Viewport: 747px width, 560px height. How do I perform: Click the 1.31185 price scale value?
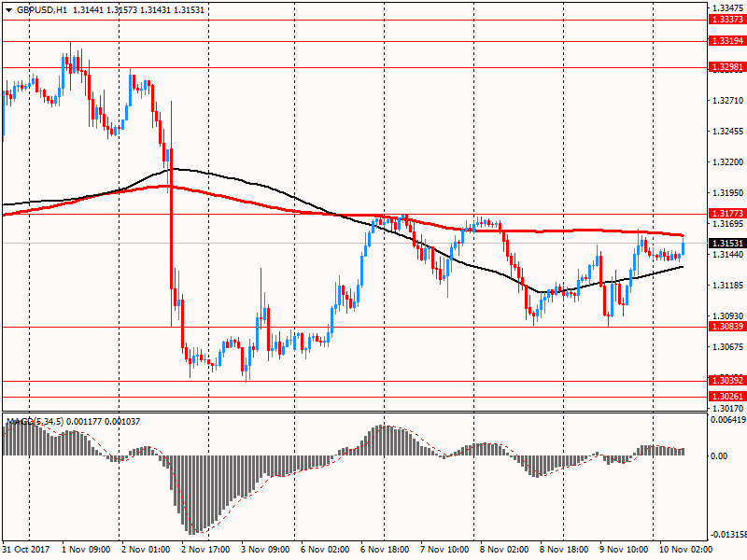tap(727, 286)
